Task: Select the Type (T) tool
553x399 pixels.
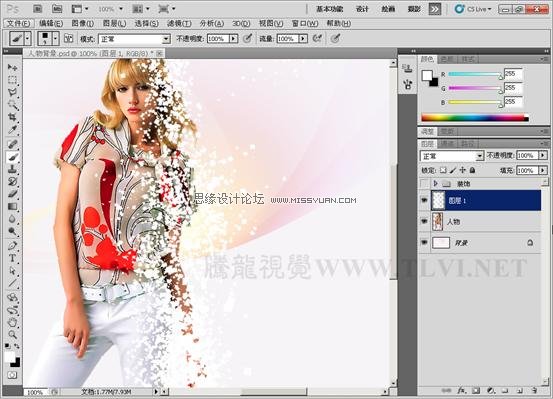Action: [x=13, y=258]
